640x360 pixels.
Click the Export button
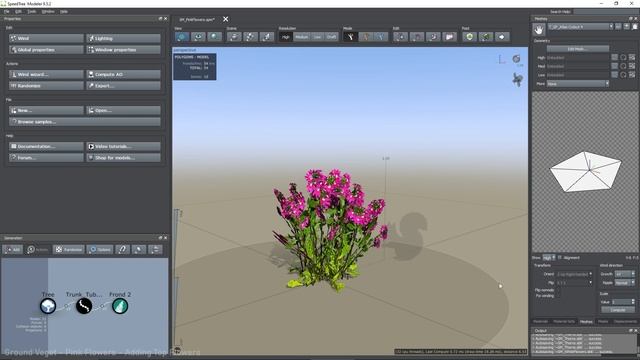pyautogui.click(x=123, y=86)
